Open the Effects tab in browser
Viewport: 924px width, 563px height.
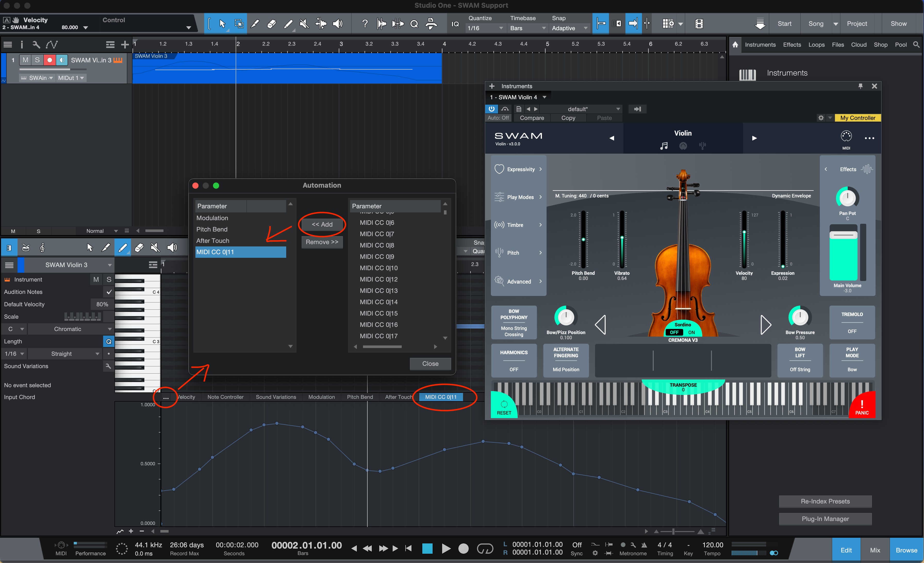point(792,45)
